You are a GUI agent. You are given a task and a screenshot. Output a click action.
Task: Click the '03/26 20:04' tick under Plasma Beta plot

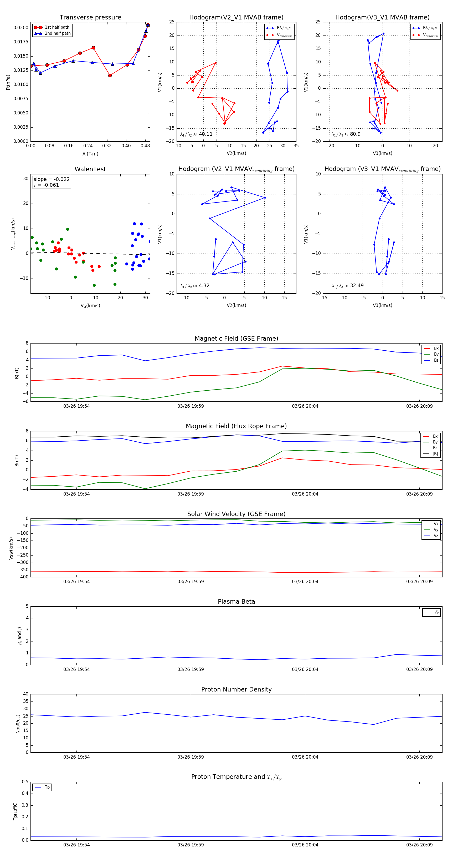305,669
